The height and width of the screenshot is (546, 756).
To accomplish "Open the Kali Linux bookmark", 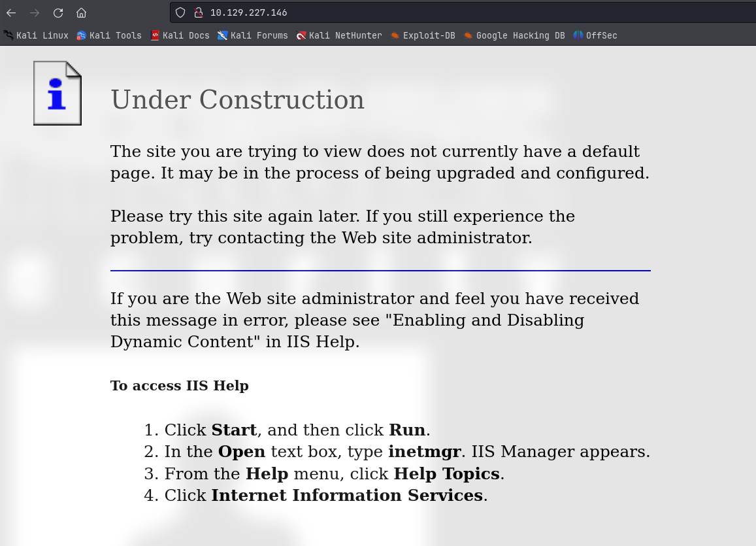I will pyautogui.click(x=36, y=35).
